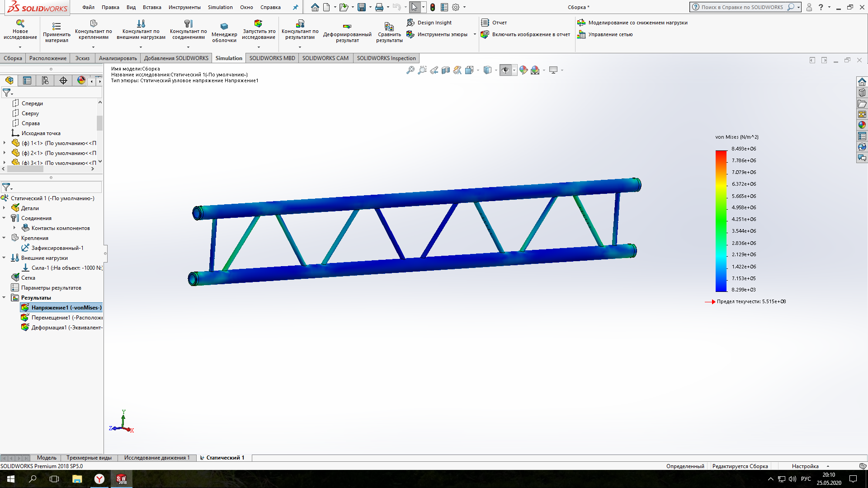Open the Simulation menu
The height and width of the screenshot is (488, 868).
click(x=220, y=7)
